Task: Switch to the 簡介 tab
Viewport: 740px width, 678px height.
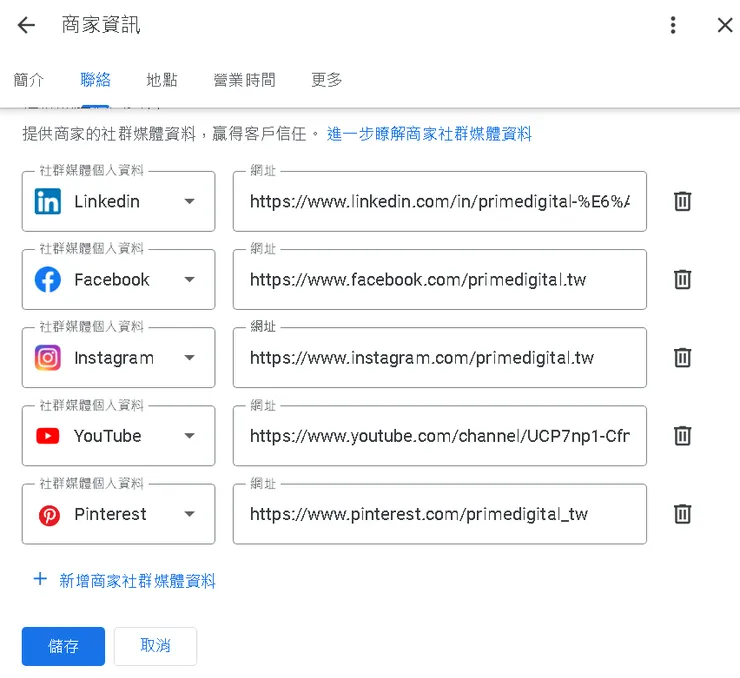Action: (x=29, y=80)
